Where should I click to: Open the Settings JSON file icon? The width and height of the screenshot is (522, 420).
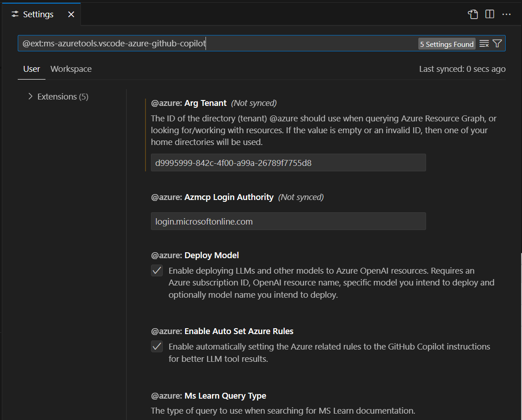(472, 14)
